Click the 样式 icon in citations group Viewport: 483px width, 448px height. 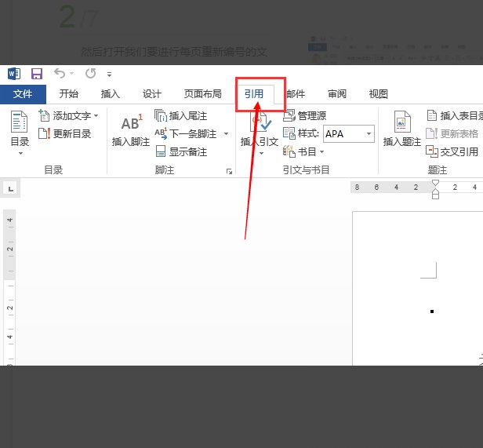(x=289, y=133)
